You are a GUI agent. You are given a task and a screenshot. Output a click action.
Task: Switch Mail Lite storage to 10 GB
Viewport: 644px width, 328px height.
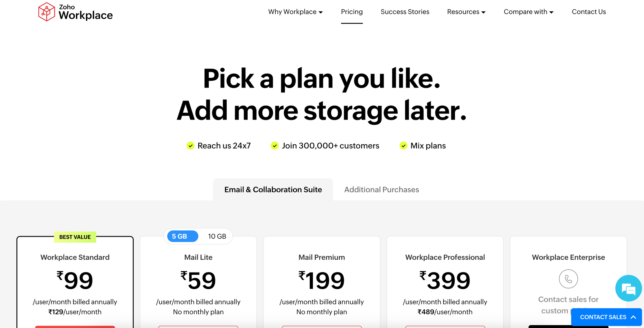point(217,236)
